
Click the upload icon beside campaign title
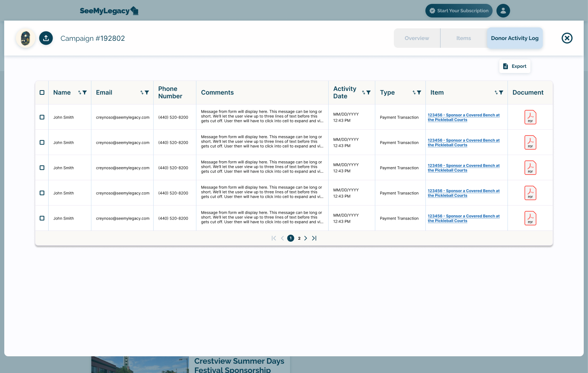pyautogui.click(x=46, y=38)
